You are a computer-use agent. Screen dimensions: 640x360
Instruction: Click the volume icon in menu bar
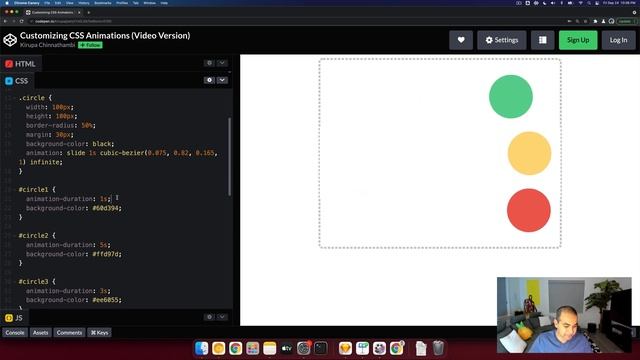tap(553, 3)
